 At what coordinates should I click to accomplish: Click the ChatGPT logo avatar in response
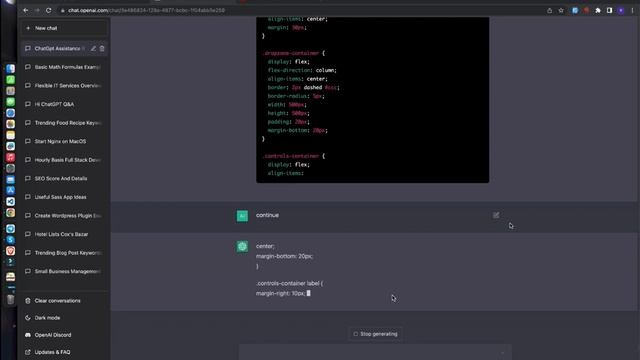(242, 247)
